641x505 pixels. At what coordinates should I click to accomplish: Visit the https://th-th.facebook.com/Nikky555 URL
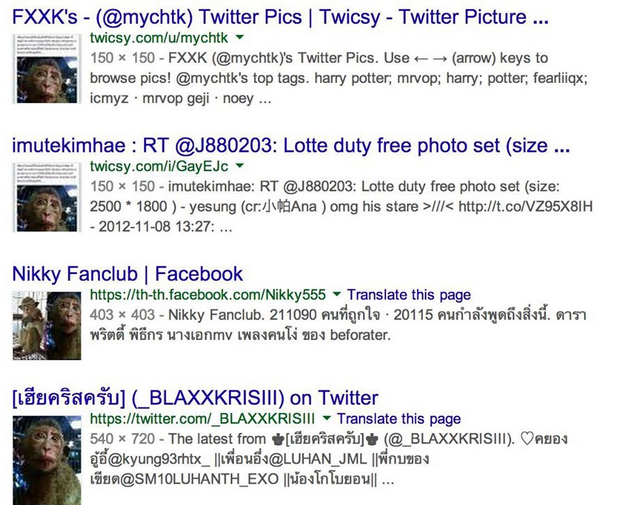click(x=208, y=294)
